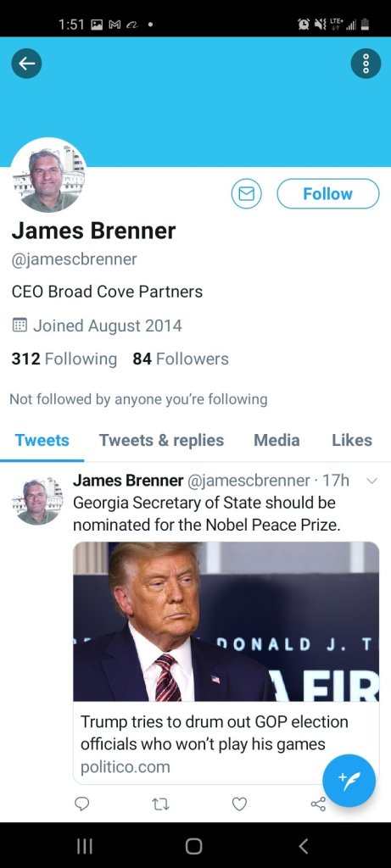Open the Media tab
Screen dimensions: 391x868
click(276, 440)
